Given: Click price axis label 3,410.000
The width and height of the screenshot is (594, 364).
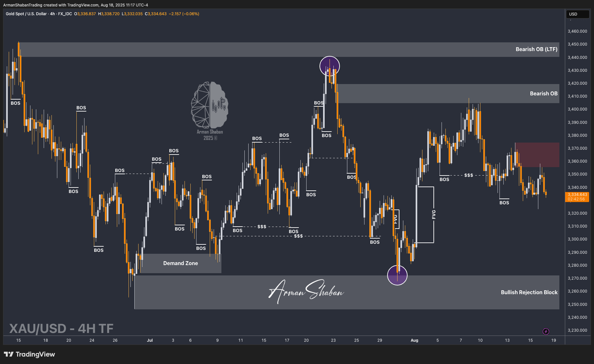Looking at the screenshot, I should coord(577,96).
